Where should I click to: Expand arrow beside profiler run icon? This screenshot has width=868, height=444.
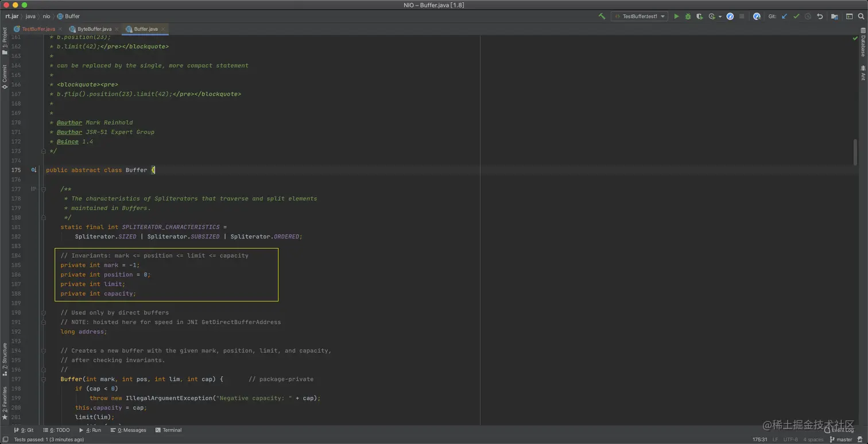[720, 17]
